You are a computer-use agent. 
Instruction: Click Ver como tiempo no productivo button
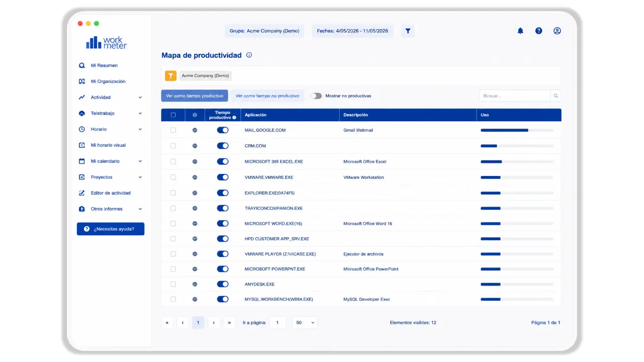point(267,96)
